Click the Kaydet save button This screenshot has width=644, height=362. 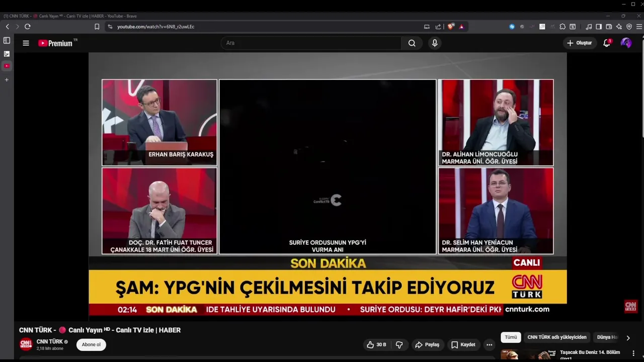(x=463, y=344)
